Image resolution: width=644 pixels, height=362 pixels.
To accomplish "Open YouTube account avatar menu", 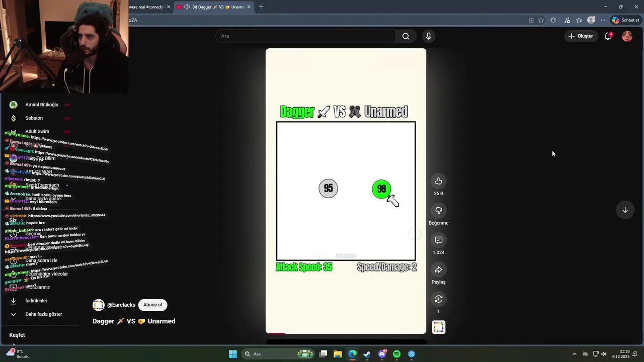I will pos(627,36).
